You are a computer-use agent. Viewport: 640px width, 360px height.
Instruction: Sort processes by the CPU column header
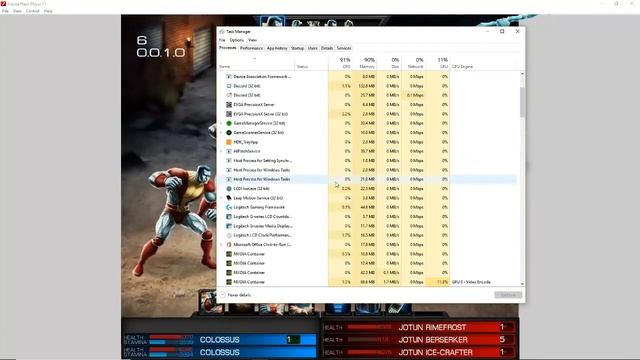[x=340, y=63]
